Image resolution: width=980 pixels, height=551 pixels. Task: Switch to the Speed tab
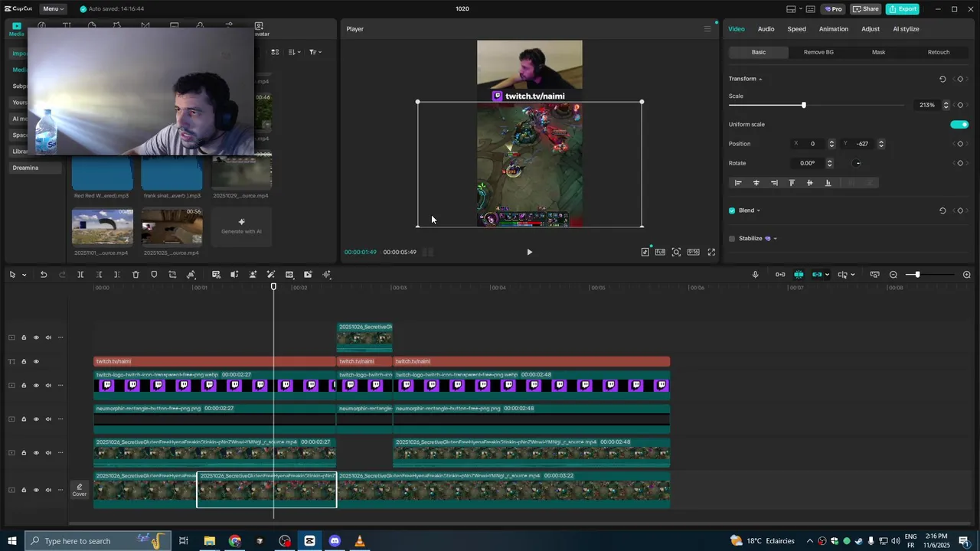[x=797, y=29]
